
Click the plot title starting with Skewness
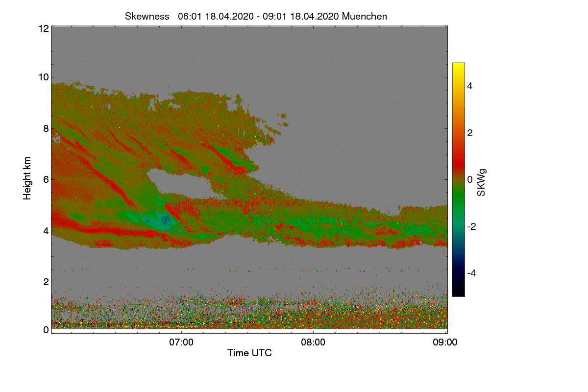256,16
